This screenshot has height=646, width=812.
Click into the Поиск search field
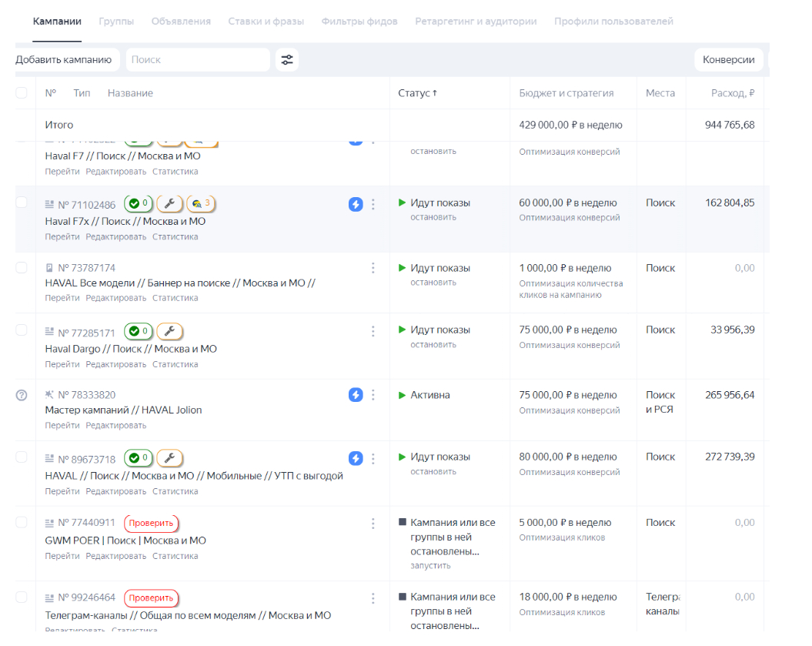click(x=197, y=60)
